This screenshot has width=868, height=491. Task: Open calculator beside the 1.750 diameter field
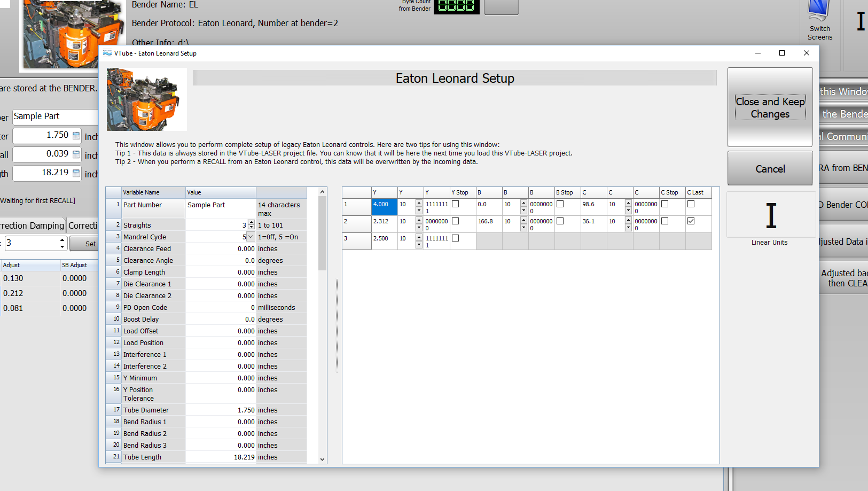tap(76, 136)
